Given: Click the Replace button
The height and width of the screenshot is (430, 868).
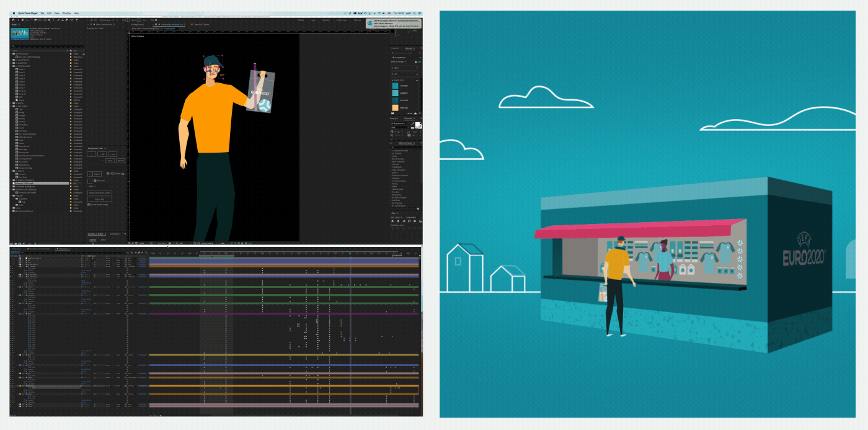Looking at the screenshot, I should coord(97,174).
